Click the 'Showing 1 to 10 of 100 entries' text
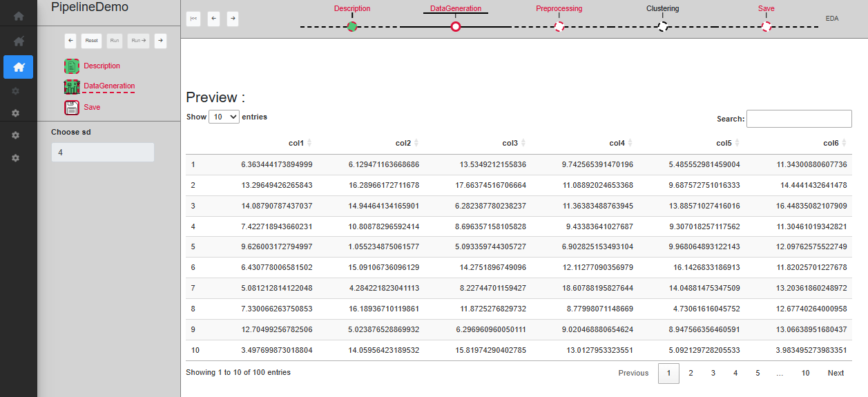Image resolution: width=868 pixels, height=397 pixels. pos(238,373)
